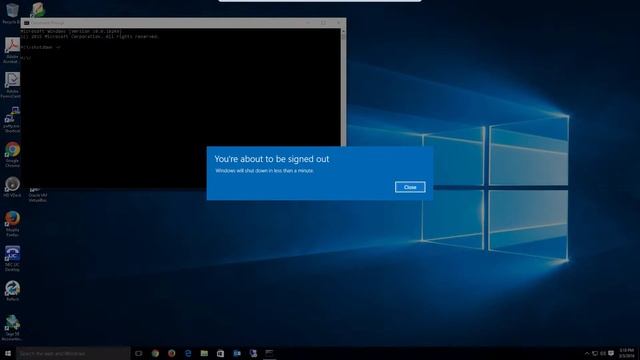Image resolution: width=640 pixels, height=360 pixels.
Task: Open the network shortcut desktop icon below FormsCentral
Action: (x=12, y=120)
